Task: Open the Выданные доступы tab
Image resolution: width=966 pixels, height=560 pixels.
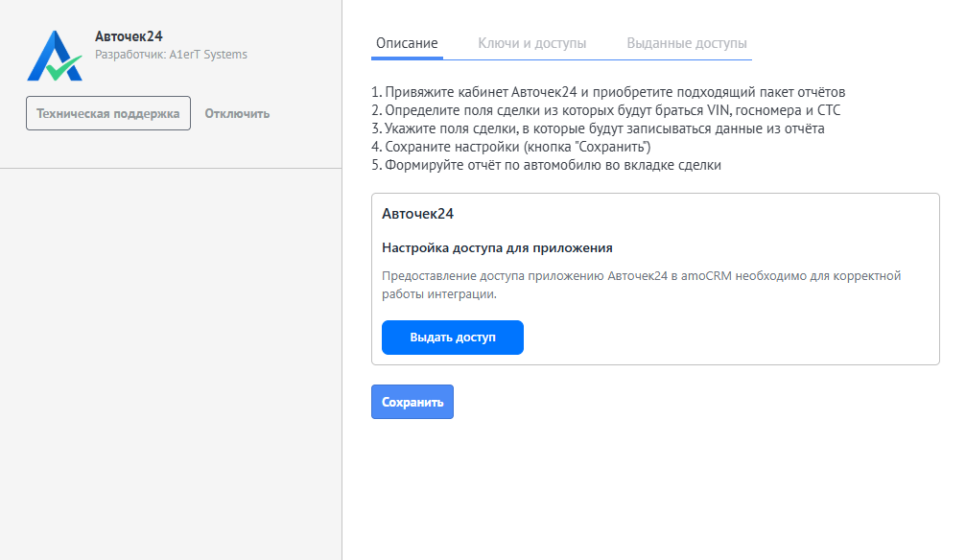Action: tap(687, 44)
